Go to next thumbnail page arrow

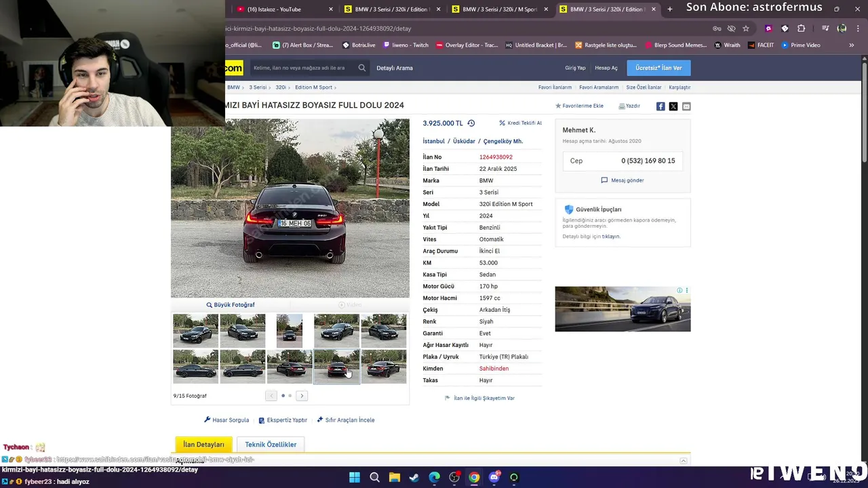click(x=302, y=396)
